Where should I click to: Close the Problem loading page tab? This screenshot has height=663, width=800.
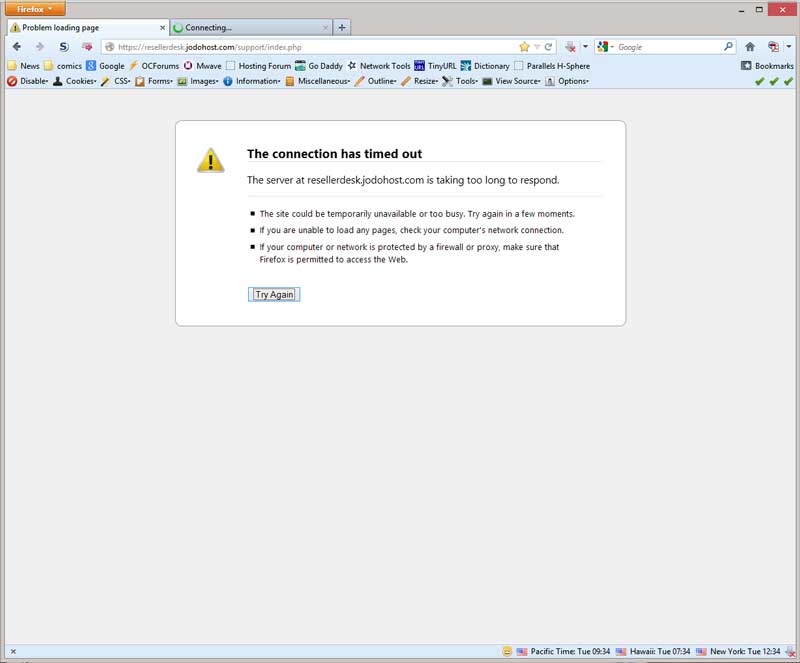[x=162, y=28]
